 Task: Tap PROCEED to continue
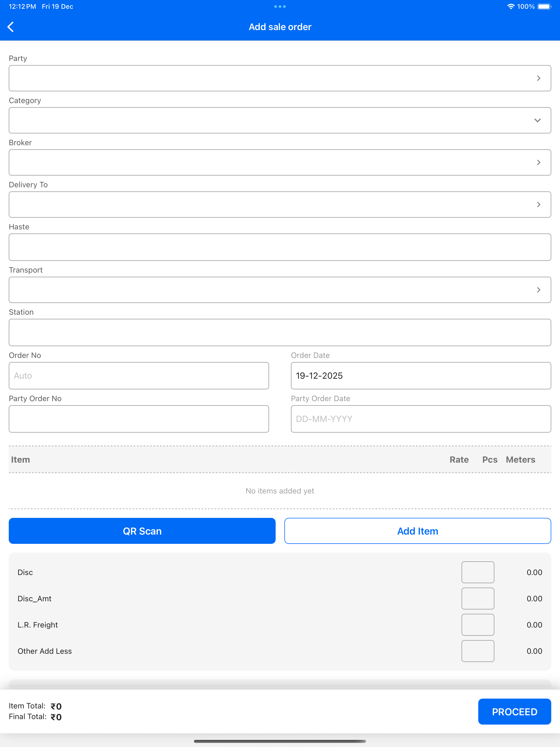point(514,711)
